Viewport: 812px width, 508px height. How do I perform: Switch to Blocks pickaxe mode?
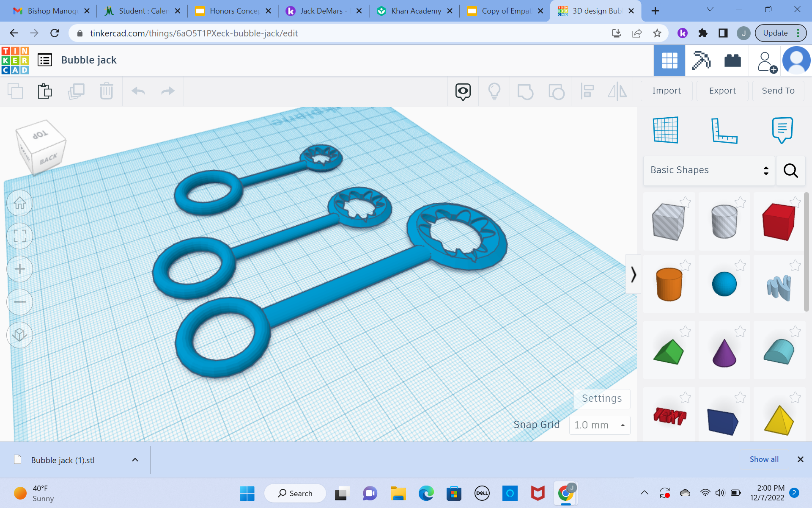pyautogui.click(x=701, y=61)
